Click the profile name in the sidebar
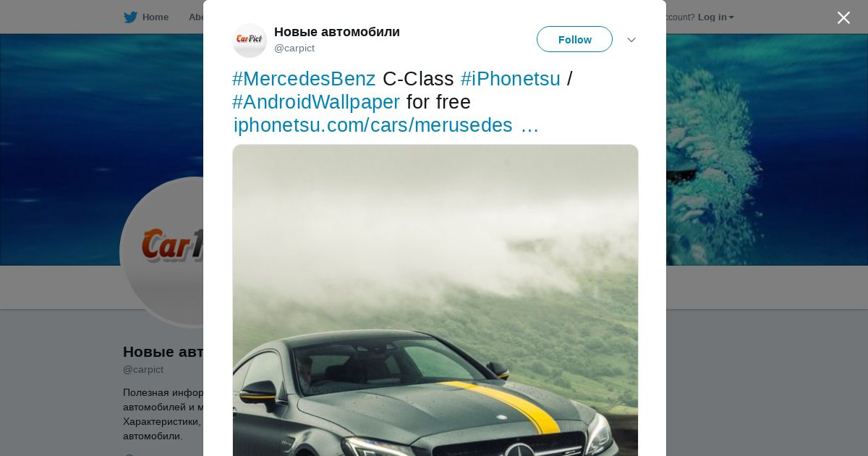This screenshot has height=456, width=868. pyautogui.click(x=163, y=352)
